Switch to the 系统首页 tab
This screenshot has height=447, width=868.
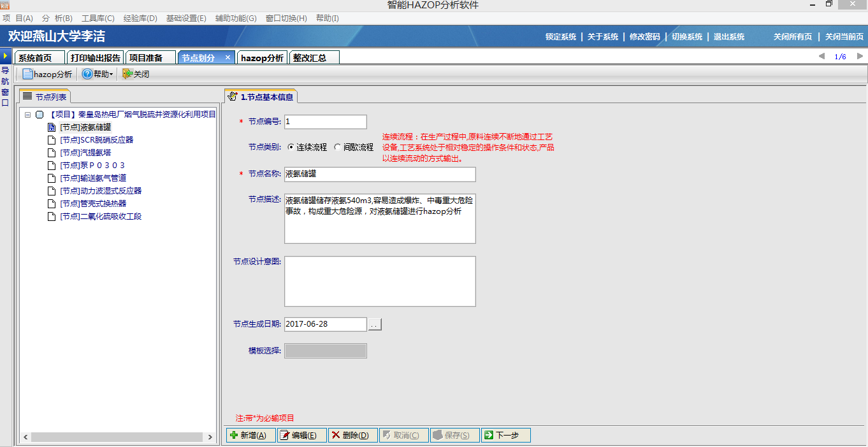(x=40, y=57)
